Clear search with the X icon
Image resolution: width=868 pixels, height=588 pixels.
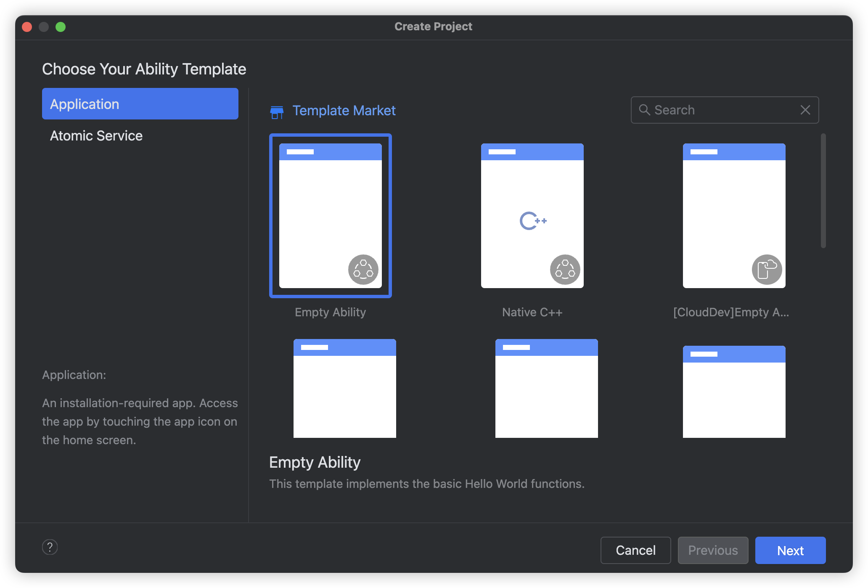805,110
